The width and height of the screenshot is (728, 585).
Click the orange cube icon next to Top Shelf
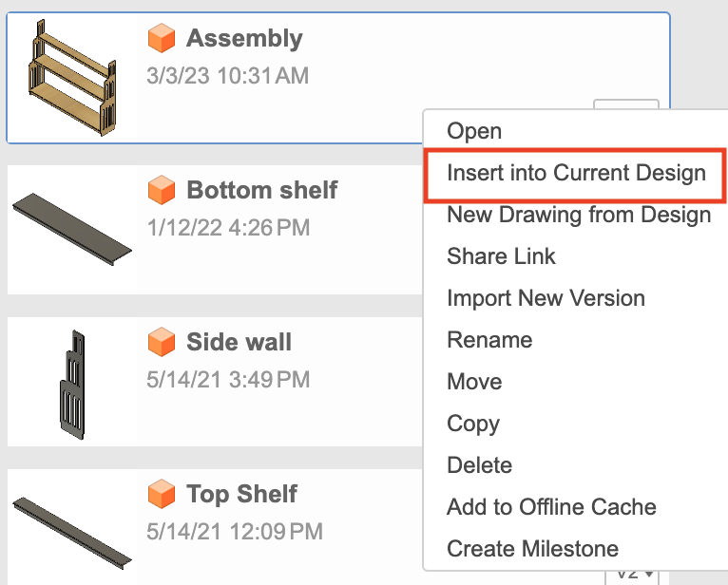163,495
